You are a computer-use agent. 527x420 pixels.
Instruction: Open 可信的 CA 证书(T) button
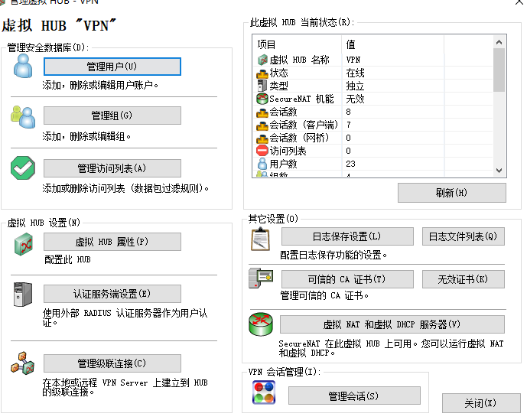(347, 279)
